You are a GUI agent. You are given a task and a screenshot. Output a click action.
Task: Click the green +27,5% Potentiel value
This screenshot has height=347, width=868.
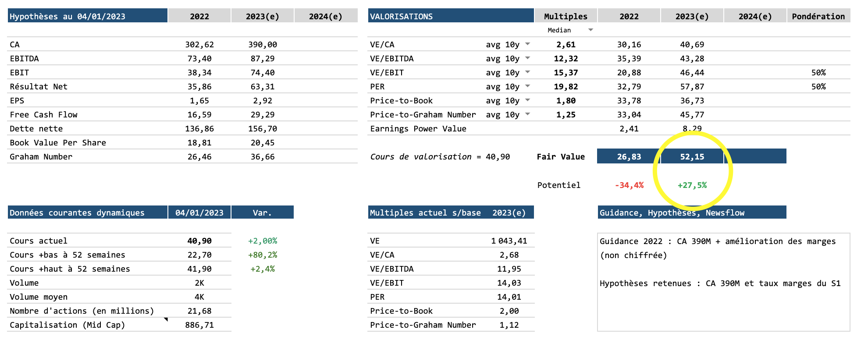(692, 185)
